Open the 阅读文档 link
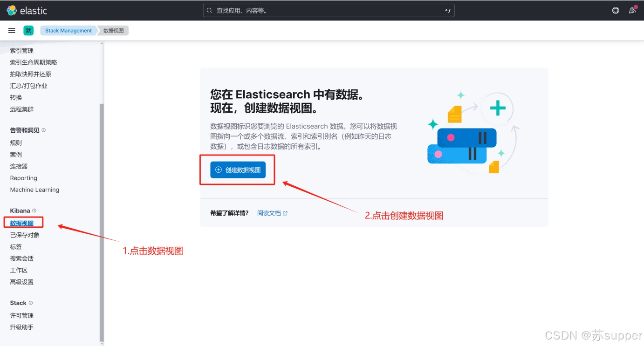This screenshot has height=346, width=644. pos(269,213)
